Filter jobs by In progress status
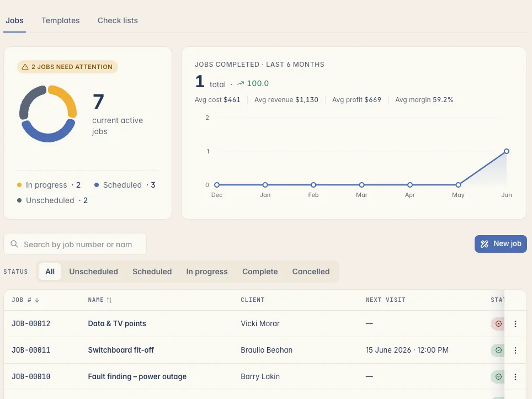The height and width of the screenshot is (399, 532). pyautogui.click(x=207, y=272)
